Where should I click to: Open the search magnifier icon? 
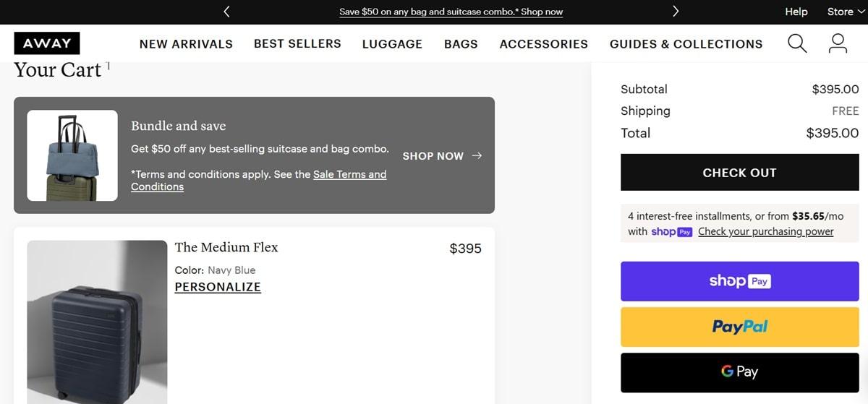click(796, 43)
